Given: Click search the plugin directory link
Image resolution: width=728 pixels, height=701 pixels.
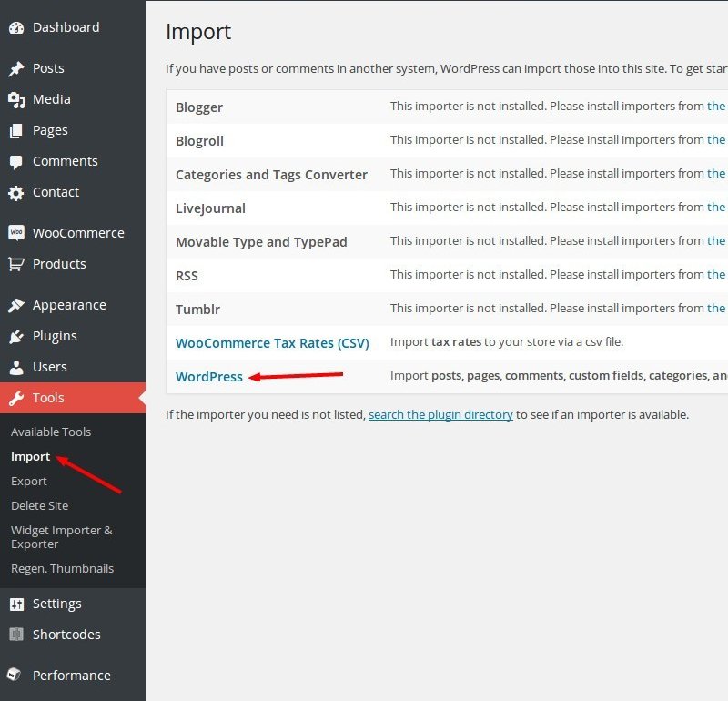Looking at the screenshot, I should tap(440, 415).
